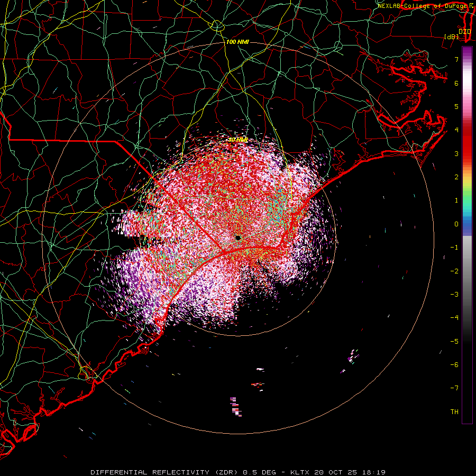476x476 pixels.
Task: Click the black radar site dot at the map center
Action: [238, 237]
